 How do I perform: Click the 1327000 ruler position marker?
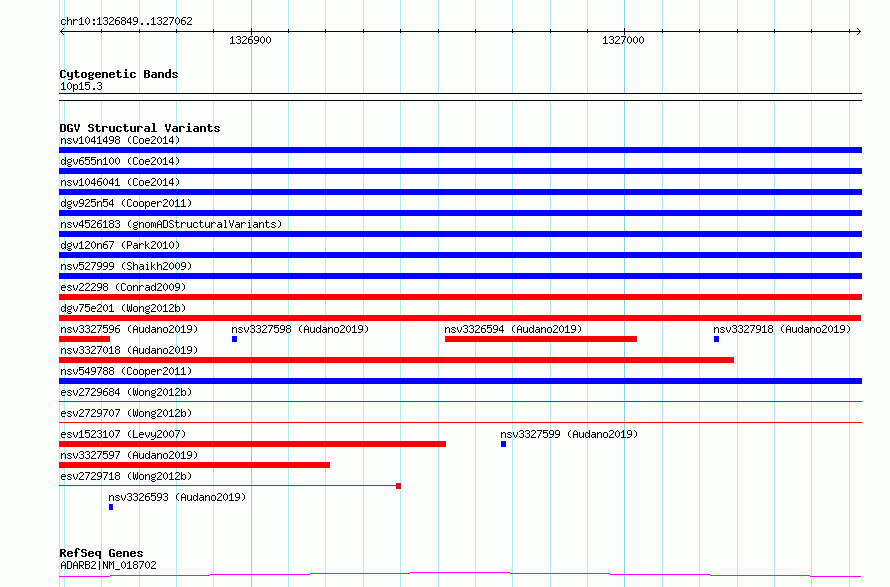[x=623, y=40]
